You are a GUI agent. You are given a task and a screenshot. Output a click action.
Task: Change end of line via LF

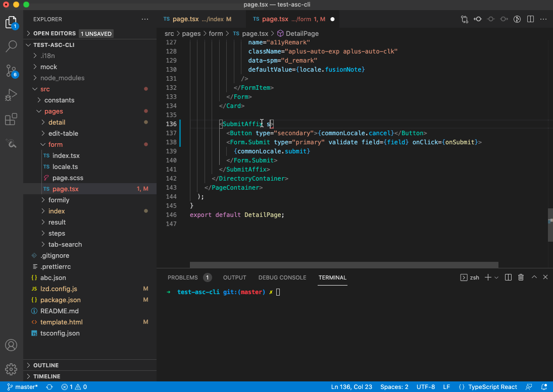446,387
